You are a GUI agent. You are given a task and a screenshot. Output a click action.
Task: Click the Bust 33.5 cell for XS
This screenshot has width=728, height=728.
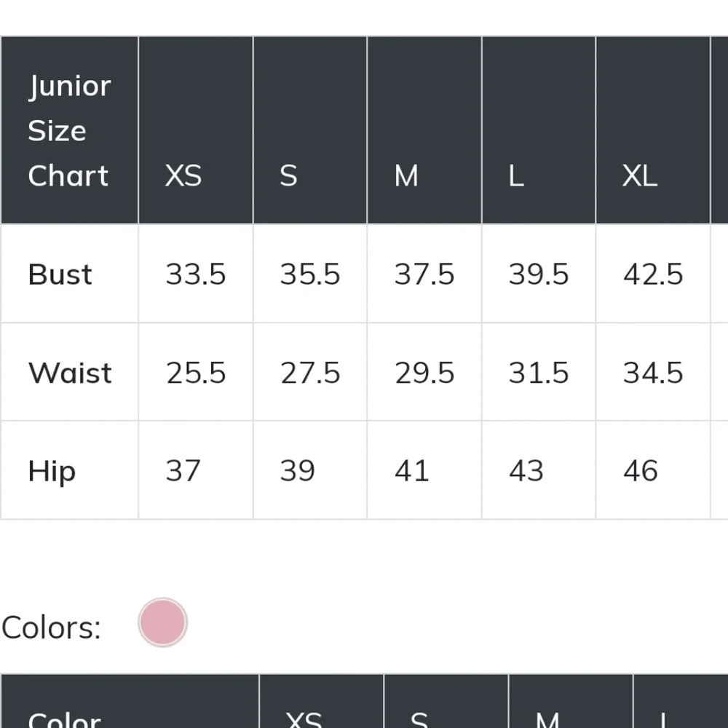pyautogui.click(x=195, y=274)
